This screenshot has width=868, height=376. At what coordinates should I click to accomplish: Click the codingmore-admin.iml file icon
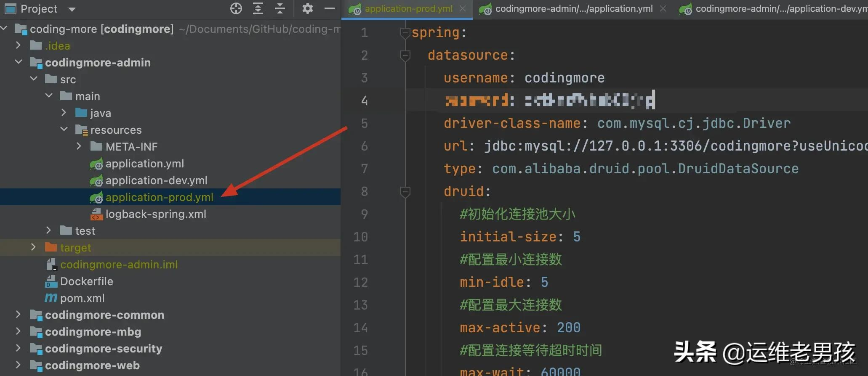pyautogui.click(x=51, y=265)
